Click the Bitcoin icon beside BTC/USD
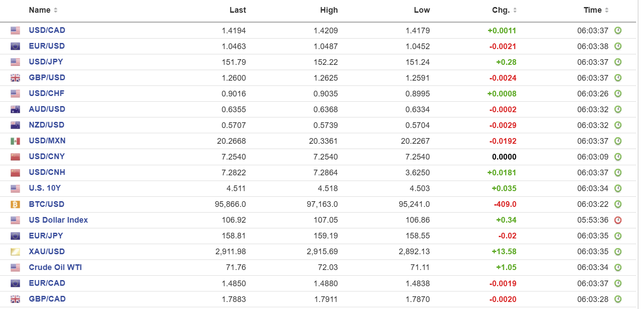 pyautogui.click(x=15, y=204)
